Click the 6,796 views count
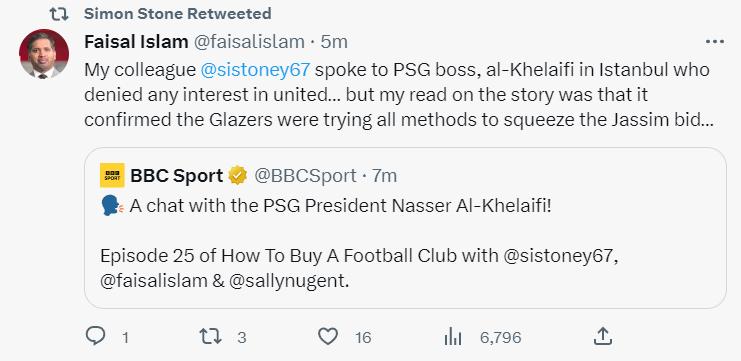This screenshot has height=361, width=741. point(500,337)
